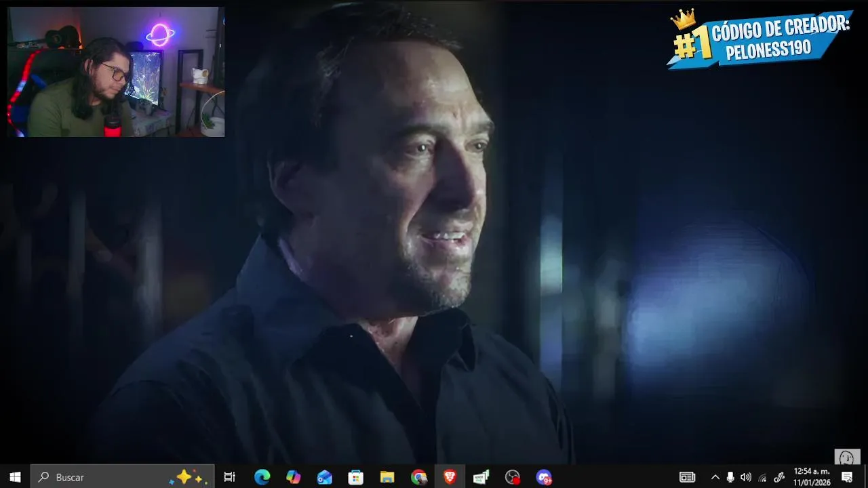Open Wi-Fi network settings icon
The height and width of the screenshot is (488, 868).
coord(762,477)
